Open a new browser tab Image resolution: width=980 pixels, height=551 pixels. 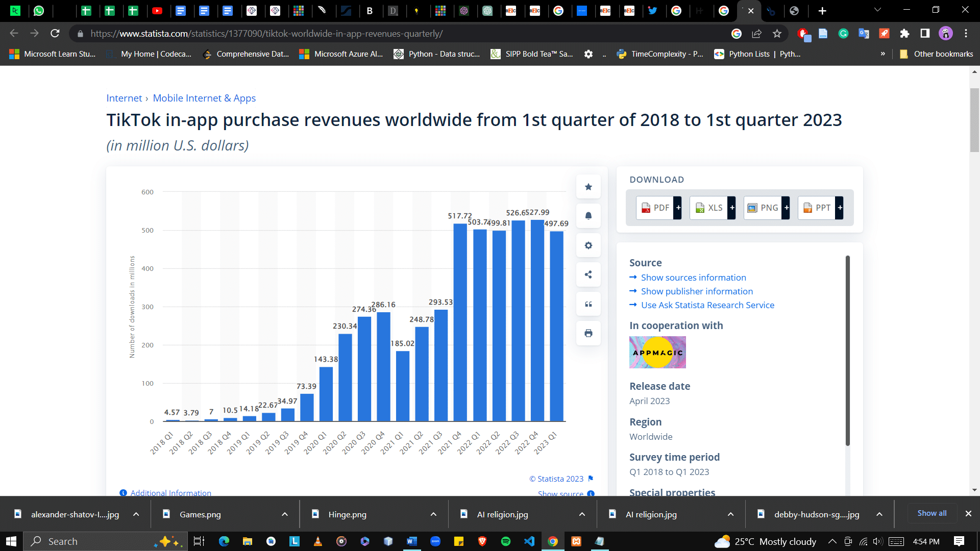point(822,11)
